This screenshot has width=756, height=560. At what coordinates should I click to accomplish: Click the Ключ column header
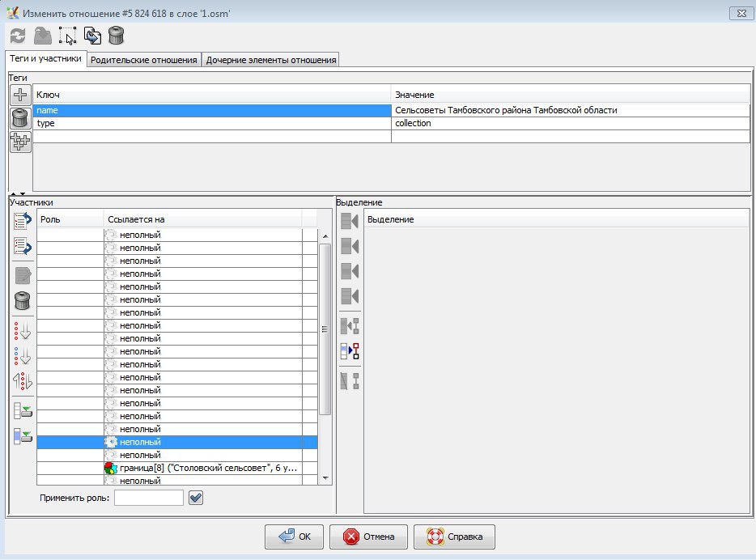tap(212, 95)
